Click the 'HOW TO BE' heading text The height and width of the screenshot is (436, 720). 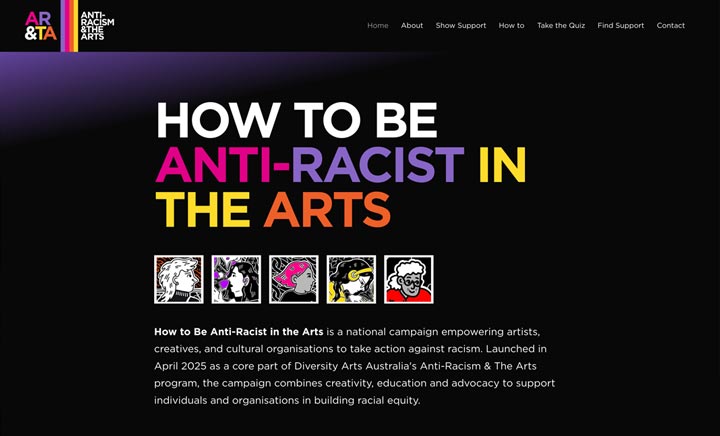click(x=296, y=121)
